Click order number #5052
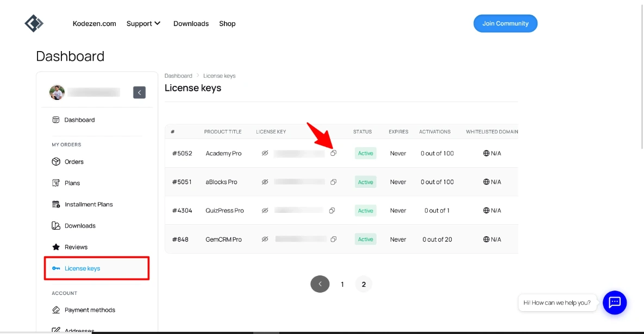The image size is (644, 334). point(182,153)
